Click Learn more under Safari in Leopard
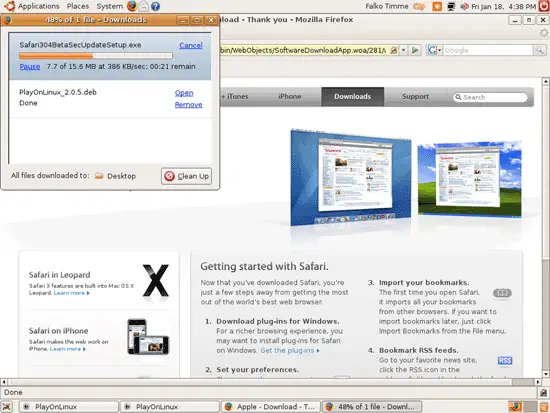This screenshot has width=550, height=413. [x=72, y=293]
